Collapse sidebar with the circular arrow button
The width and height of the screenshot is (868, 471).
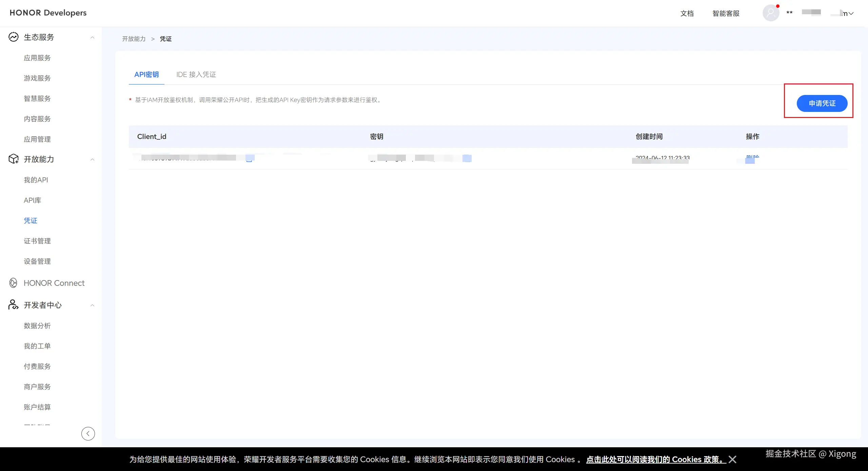(x=88, y=433)
